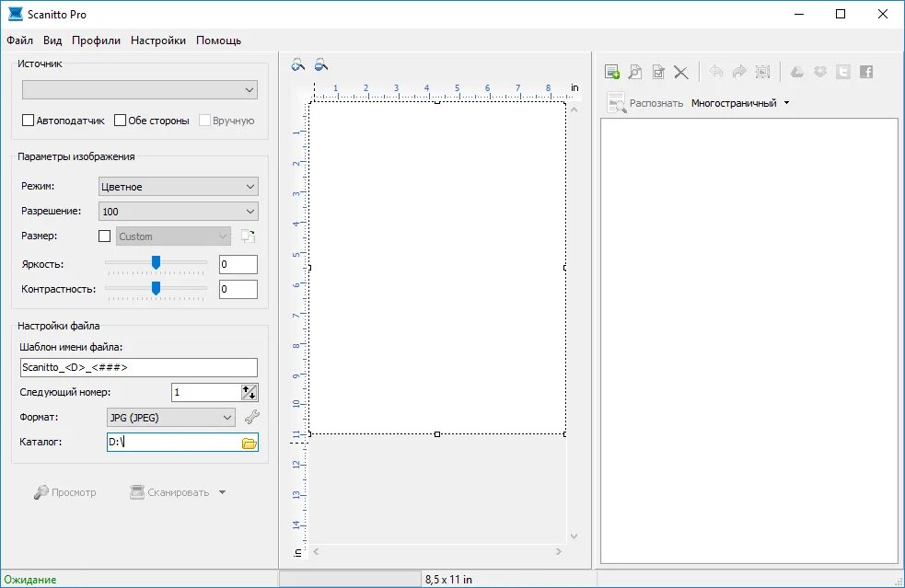Click the Распознать label button
The height and width of the screenshot is (588, 905).
tap(656, 103)
